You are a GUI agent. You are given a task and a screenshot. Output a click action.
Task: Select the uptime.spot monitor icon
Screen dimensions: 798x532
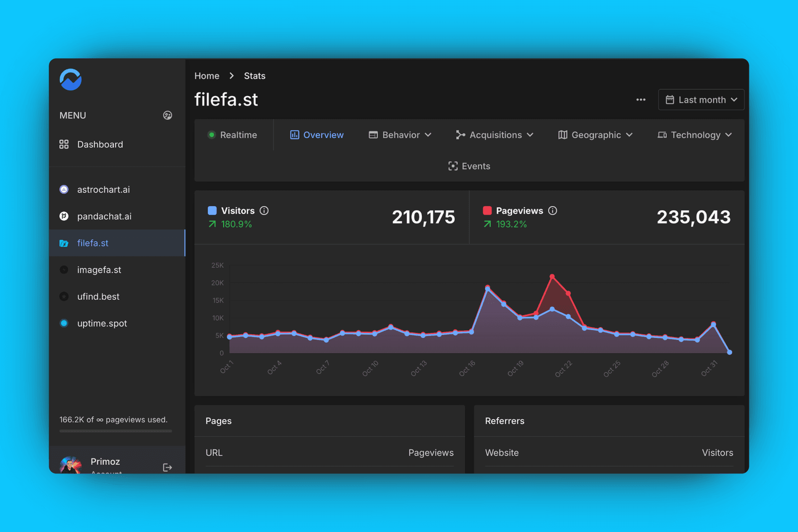pyautogui.click(x=64, y=323)
